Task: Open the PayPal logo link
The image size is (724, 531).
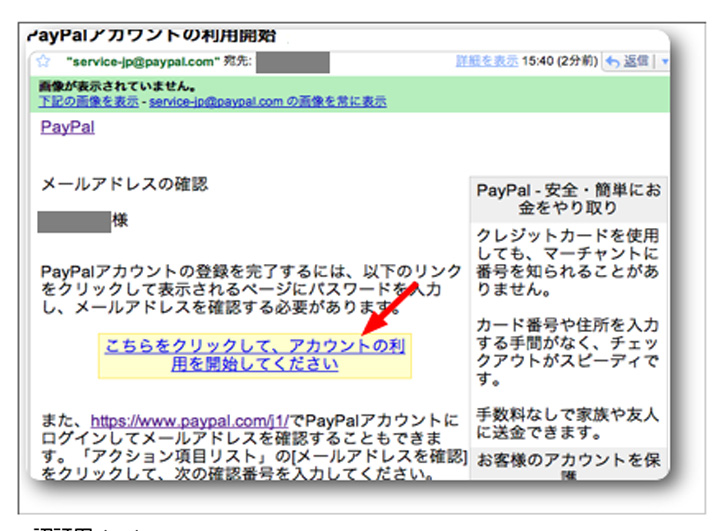Action: coord(67,127)
